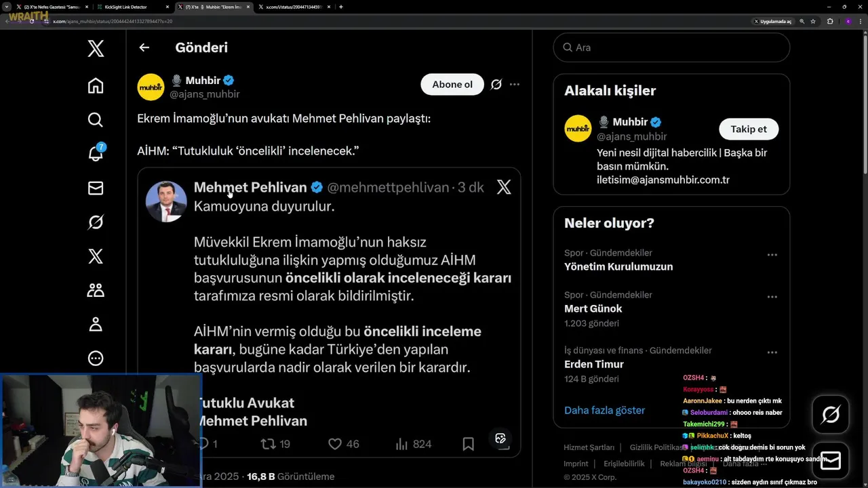This screenshot has width=868, height=488.
Task: Click Grok explain icon beside Abone ol
Action: point(496,85)
